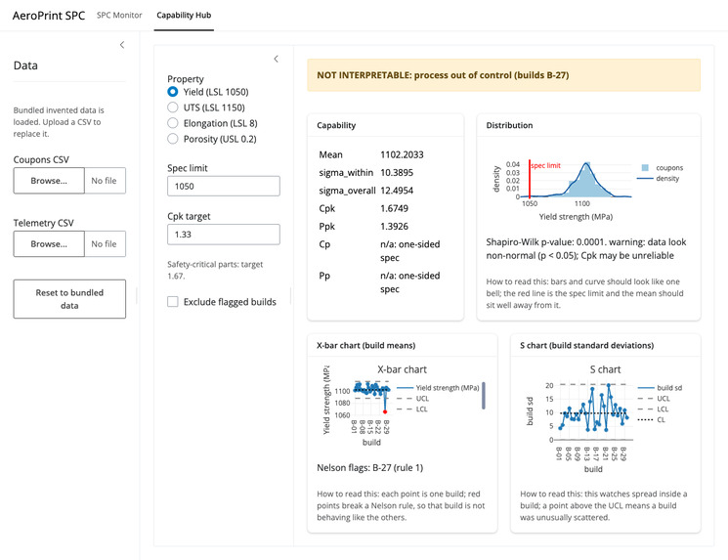The height and width of the screenshot is (560, 728).
Task: Select the Elongation (LSL 8) radio option
Action: tap(173, 123)
